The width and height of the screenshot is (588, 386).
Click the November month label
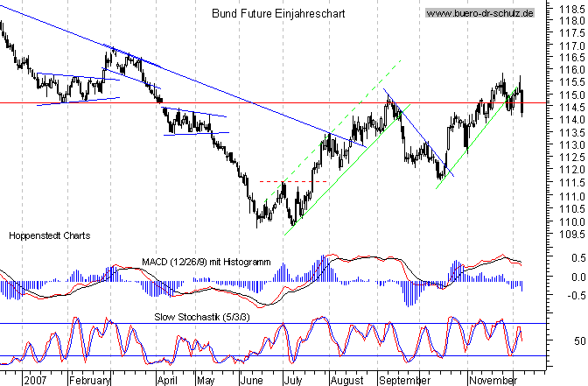[x=486, y=381]
